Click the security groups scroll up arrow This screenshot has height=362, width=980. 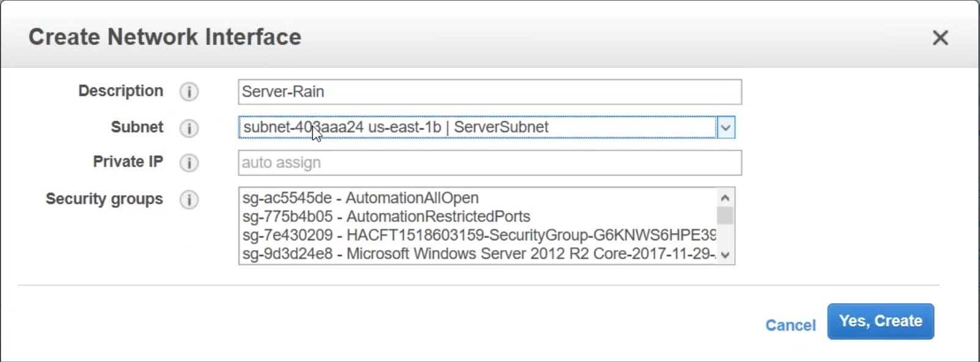click(725, 198)
